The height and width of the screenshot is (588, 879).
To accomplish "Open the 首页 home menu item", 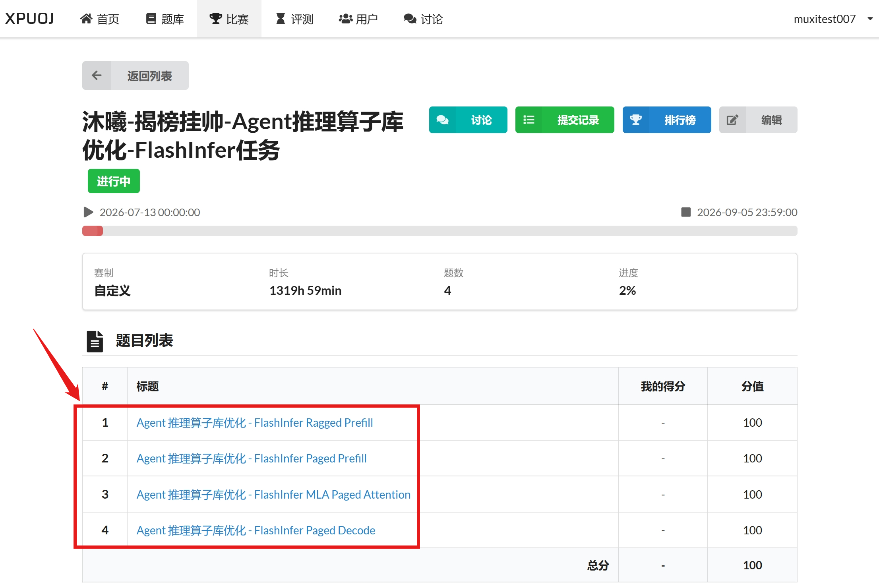I will tap(100, 19).
